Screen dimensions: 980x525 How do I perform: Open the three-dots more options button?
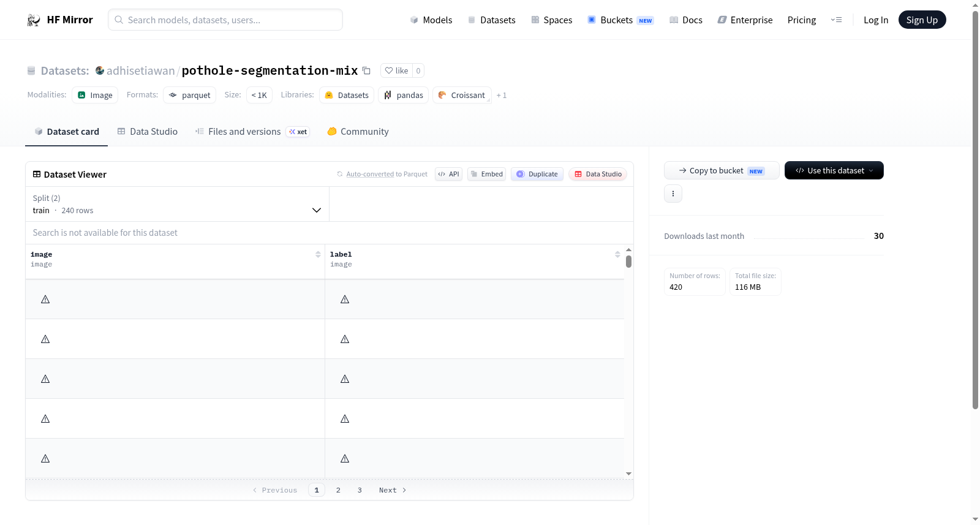[673, 194]
